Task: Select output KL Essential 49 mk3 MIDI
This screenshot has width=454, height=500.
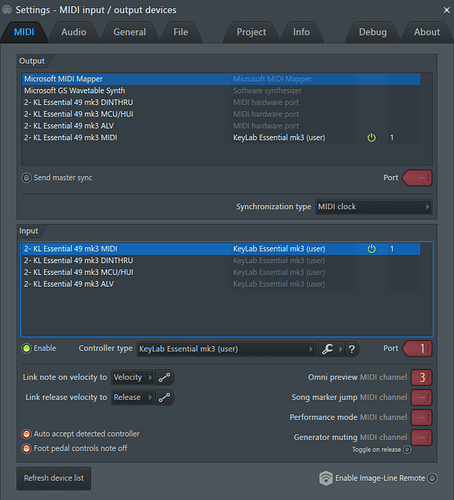Action: pos(221,138)
